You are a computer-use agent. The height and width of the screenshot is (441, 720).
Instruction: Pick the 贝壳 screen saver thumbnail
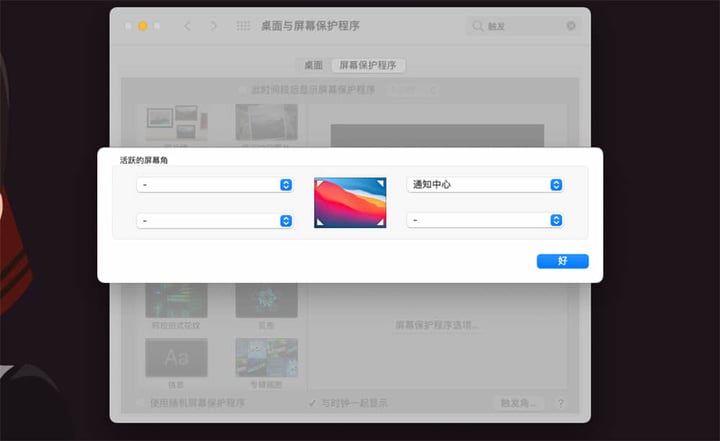(x=266, y=298)
